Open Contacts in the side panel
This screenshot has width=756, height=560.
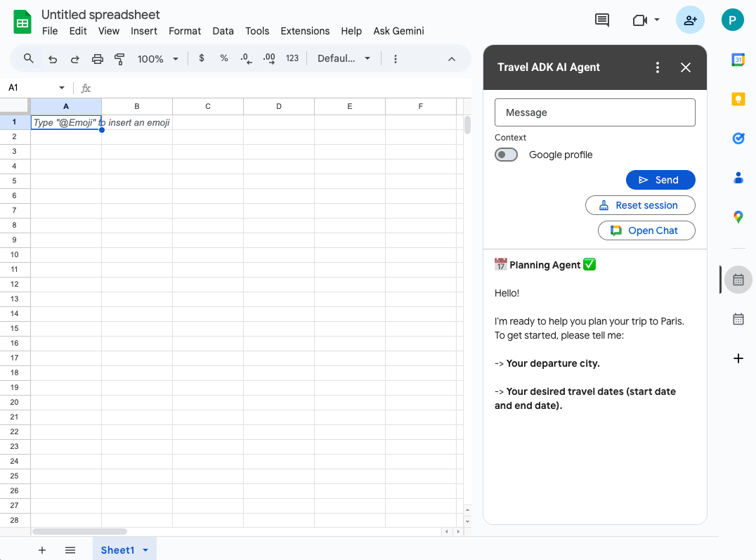pos(738,178)
